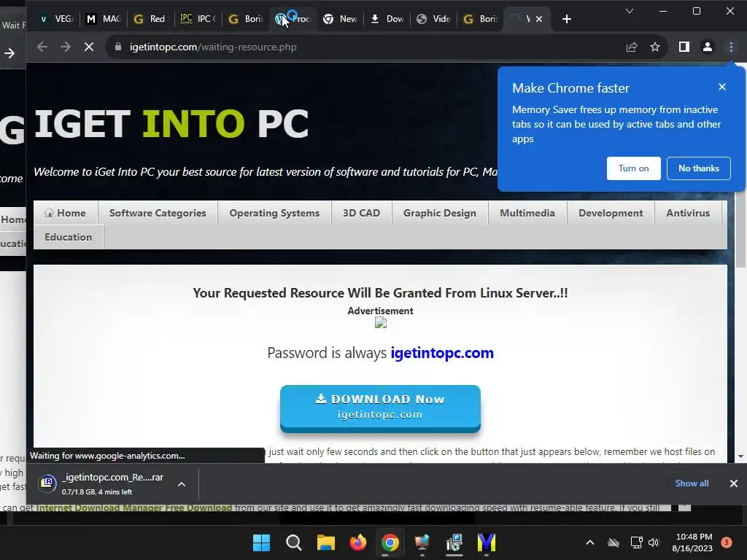Click Show all downloads link
747x560 pixels.
(692, 483)
